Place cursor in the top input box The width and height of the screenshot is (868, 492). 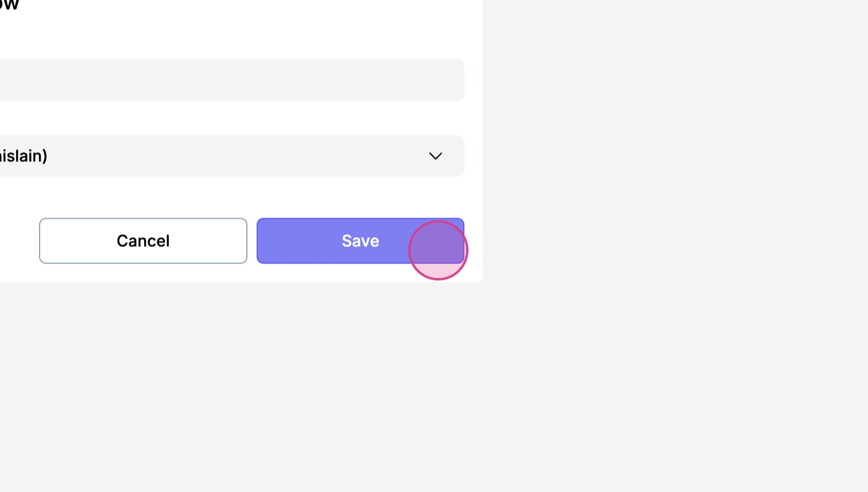point(172,80)
